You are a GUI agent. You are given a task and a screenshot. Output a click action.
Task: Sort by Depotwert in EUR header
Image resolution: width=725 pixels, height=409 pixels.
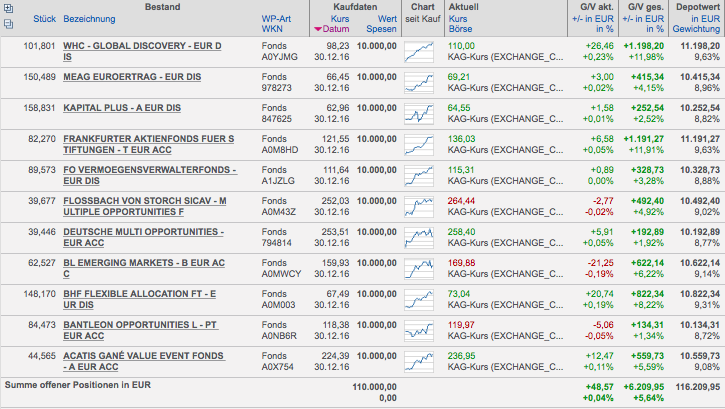[706, 19]
